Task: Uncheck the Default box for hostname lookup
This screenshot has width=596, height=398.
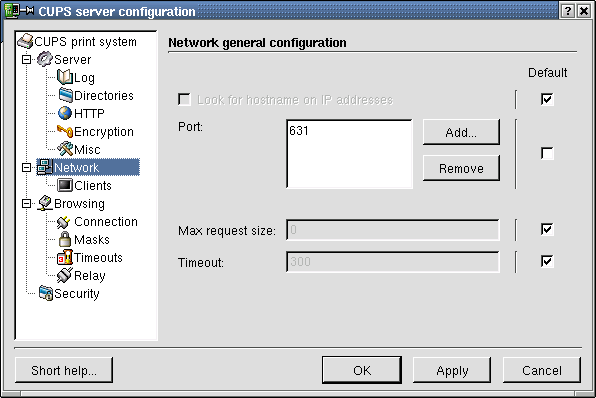Action: [x=547, y=100]
